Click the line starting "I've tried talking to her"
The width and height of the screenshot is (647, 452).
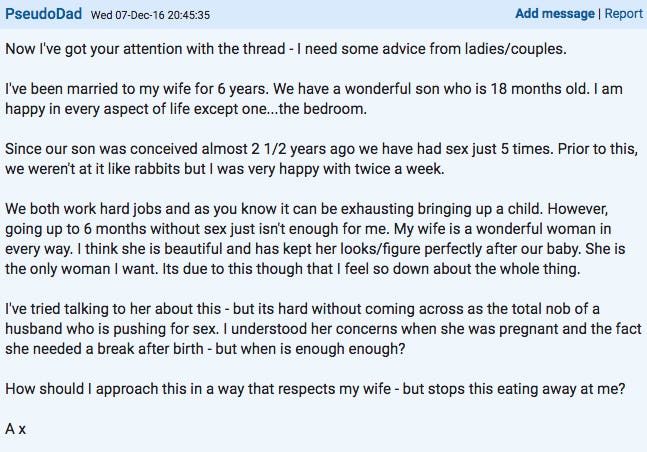click(x=302, y=309)
